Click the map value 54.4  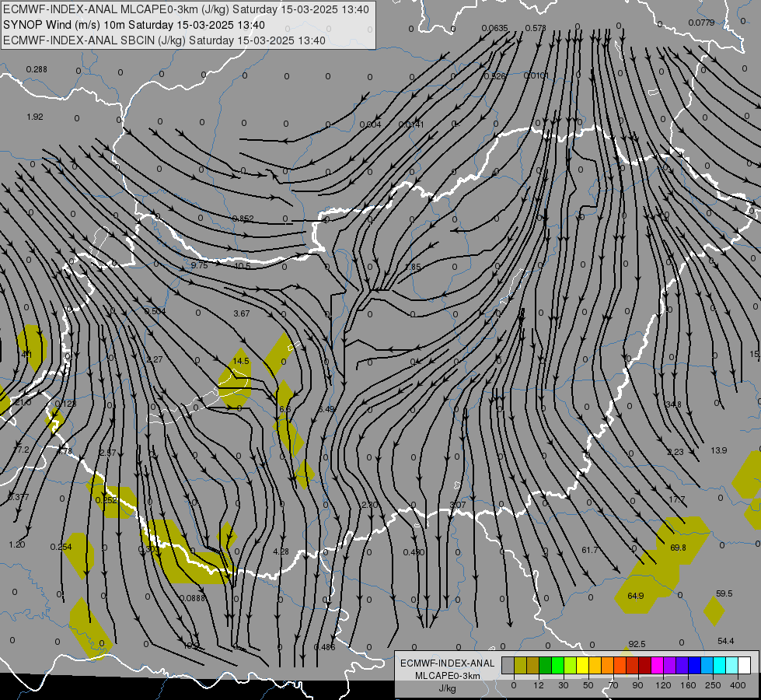(x=725, y=641)
